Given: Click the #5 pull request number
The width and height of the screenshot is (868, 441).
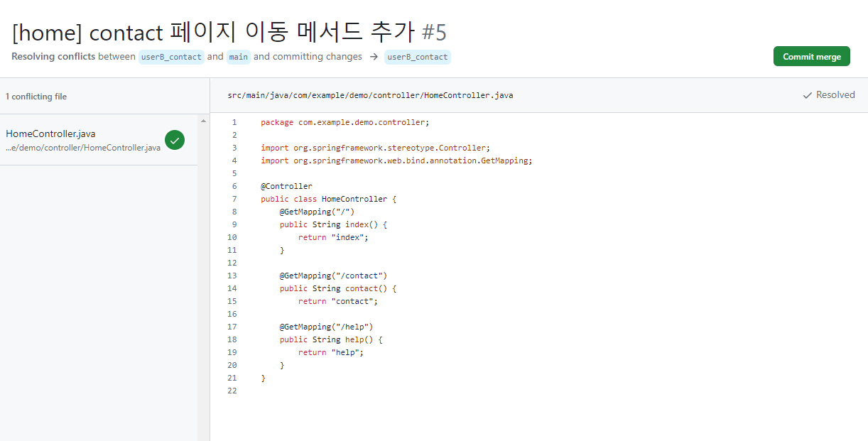Looking at the screenshot, I should pyautogui.click(x=434, y=32).
